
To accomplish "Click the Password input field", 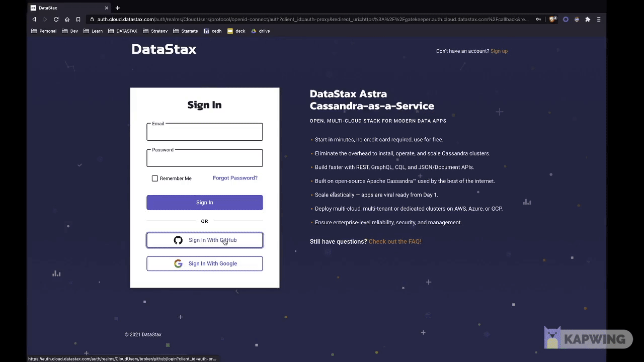I will tap(205, 159).
